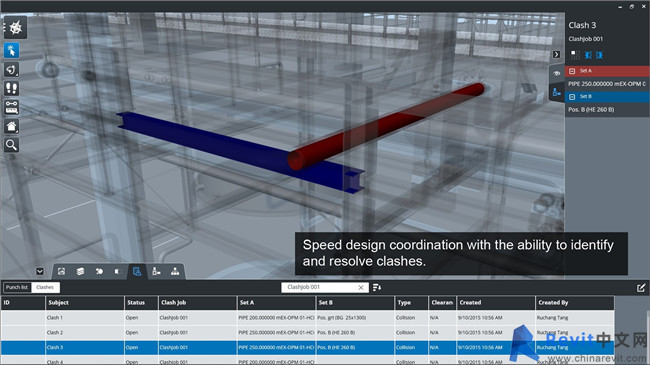Screen dimensions: 650x365
Task: Go to Home view
Action: click(x=12, y=126)
